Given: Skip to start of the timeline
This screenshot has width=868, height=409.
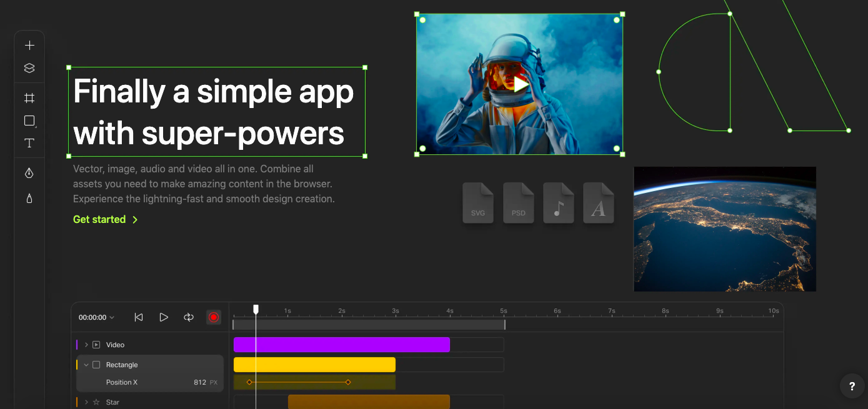Looking at the screenshot, I should 139,317.
